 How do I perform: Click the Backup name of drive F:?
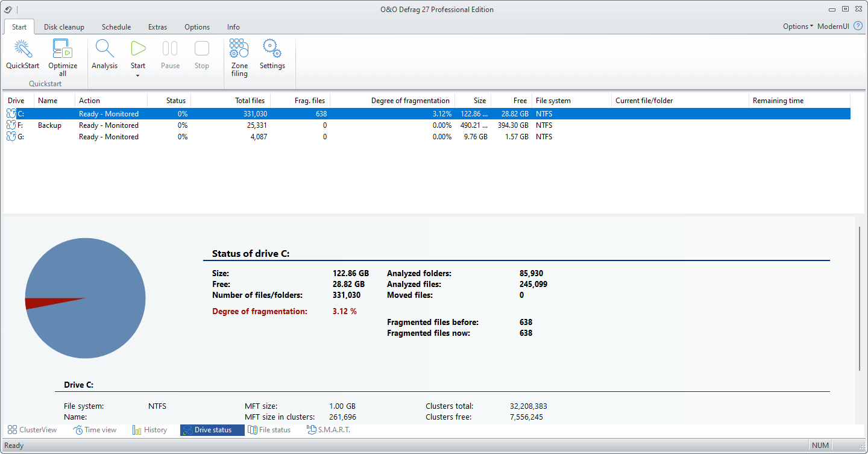tap(49, 125)
